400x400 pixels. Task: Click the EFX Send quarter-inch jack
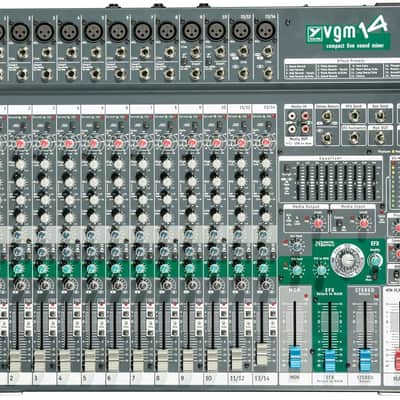click(354, 116)
